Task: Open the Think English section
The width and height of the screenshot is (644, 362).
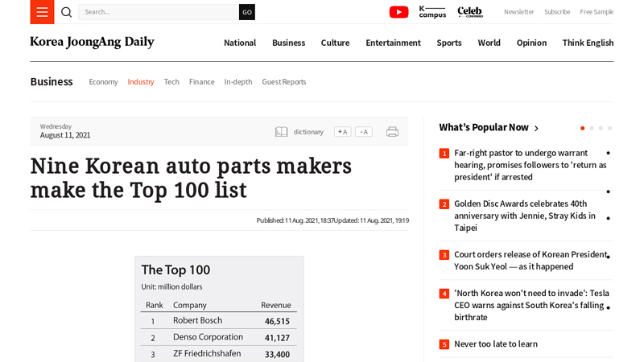Action: 588,43
